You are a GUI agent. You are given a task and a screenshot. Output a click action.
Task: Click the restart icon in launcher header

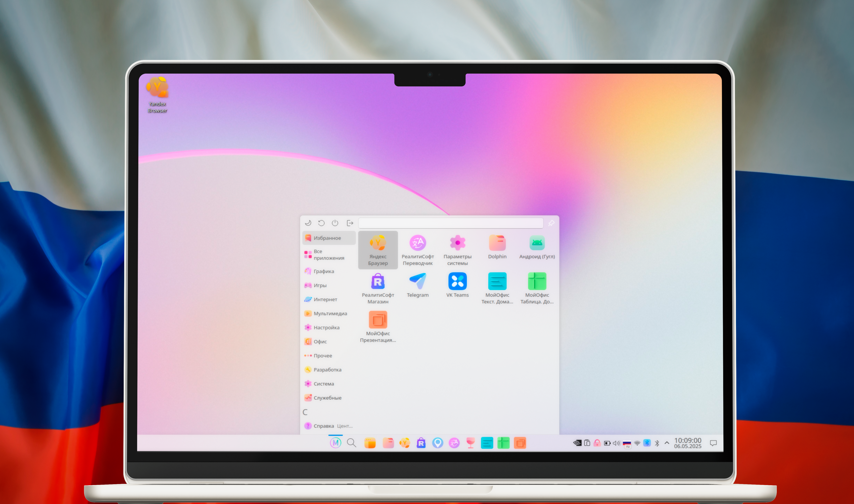tap(321, 223)
